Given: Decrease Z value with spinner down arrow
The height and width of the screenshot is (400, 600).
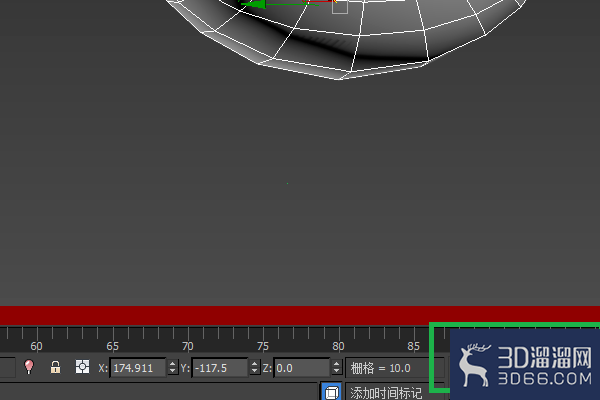Looking at the screenshot, I should pyautogui.click(x=337, y=371).
